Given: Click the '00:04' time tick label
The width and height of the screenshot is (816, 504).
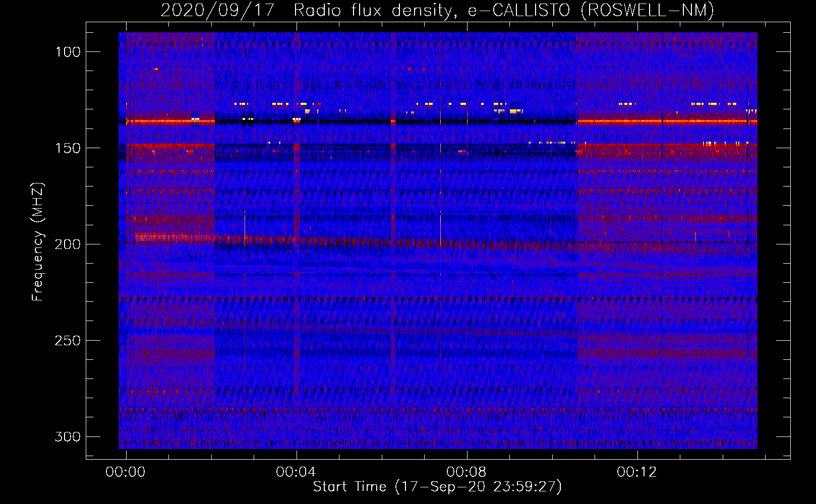Looking at the screenshot, I should pos(296,472).
